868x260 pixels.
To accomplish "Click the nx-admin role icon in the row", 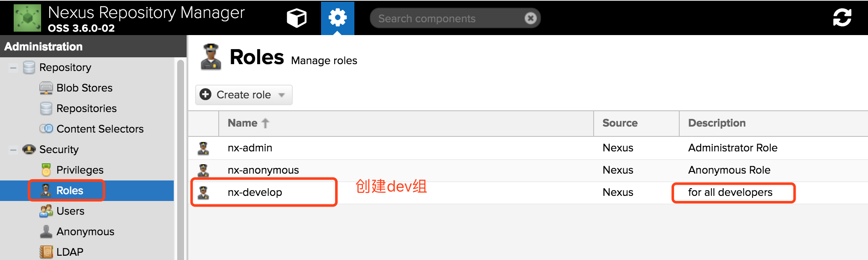I will point(203,148).
